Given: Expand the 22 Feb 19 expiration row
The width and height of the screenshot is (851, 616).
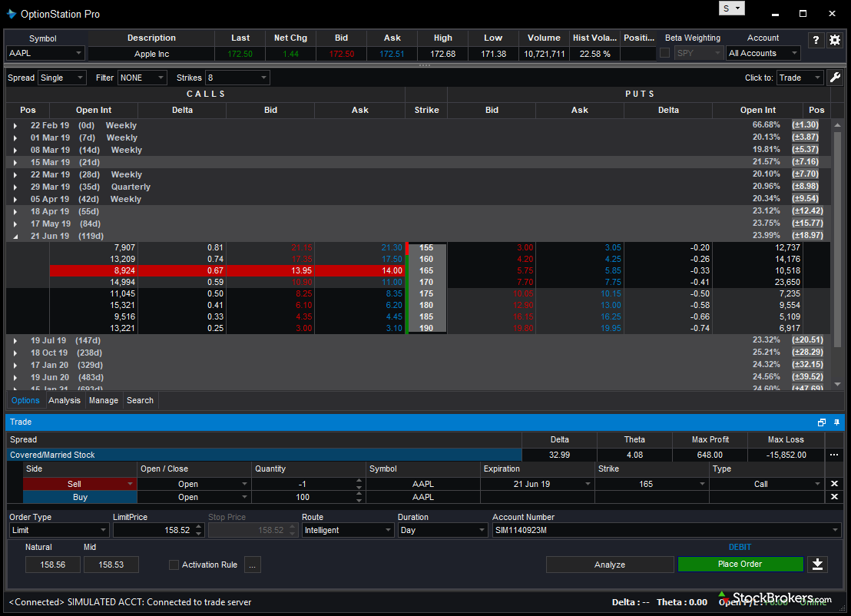Looking at the screenshot, I should coord(15,126).
